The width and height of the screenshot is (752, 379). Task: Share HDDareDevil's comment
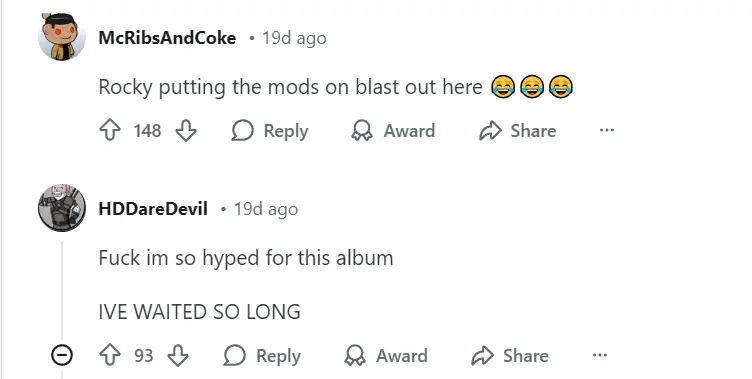[x=510, y=356]
